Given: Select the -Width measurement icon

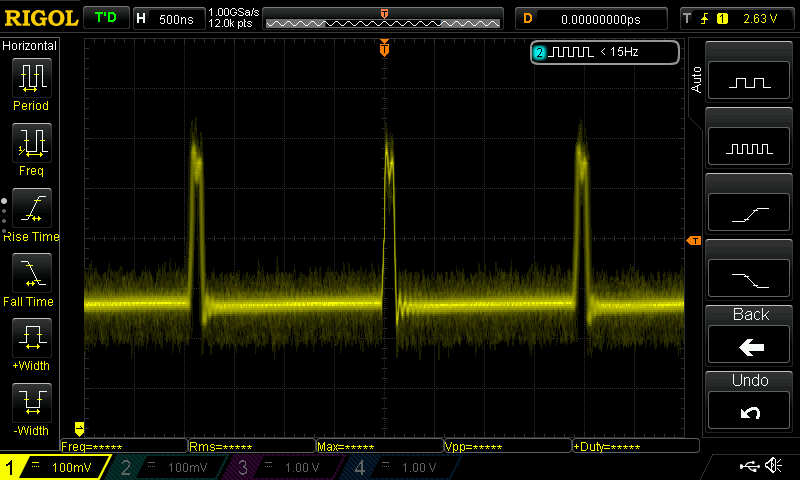Looking at the screenshot, I should click(x=32, y=402).
